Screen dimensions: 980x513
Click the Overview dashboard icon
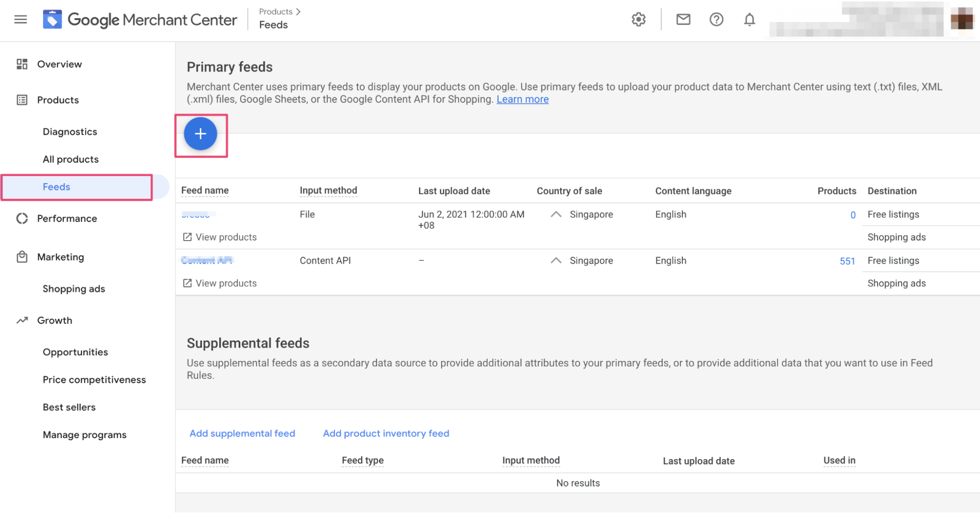[x=22, y=64]
